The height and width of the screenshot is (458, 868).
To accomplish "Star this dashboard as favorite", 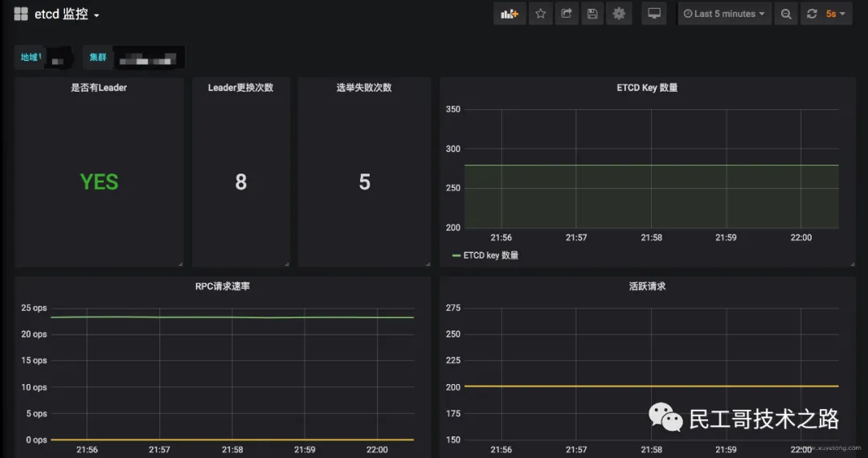I will pos(540,14).
